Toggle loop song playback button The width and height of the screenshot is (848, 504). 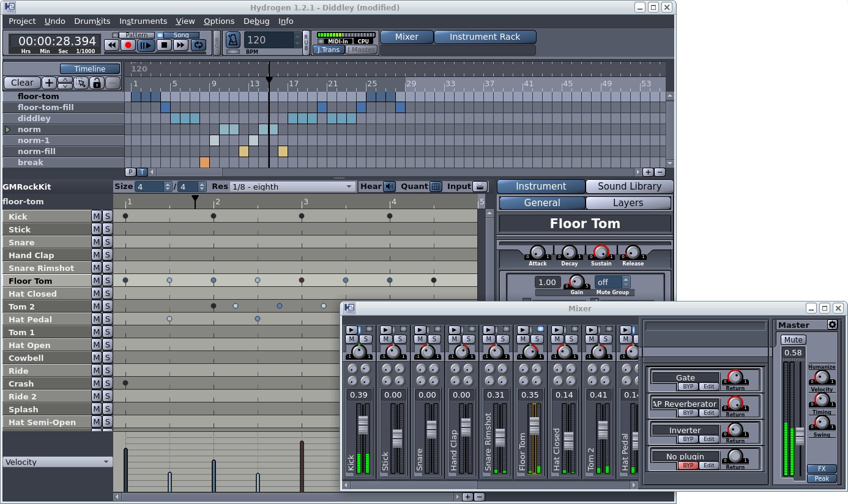198,45
